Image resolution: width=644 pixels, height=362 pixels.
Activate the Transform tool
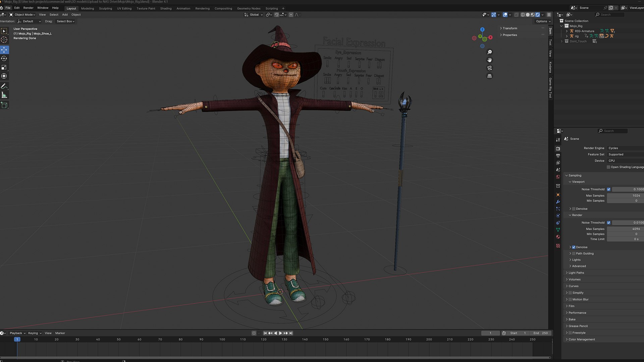point(4,76)
